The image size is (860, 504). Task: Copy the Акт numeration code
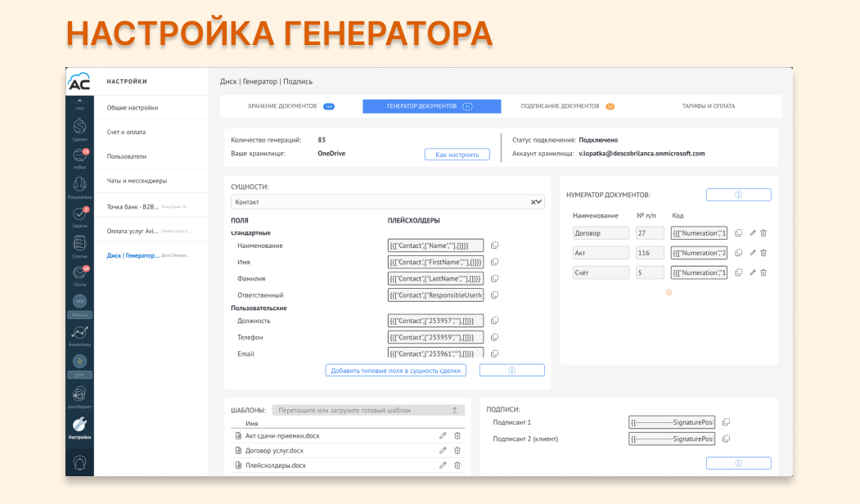738,253
